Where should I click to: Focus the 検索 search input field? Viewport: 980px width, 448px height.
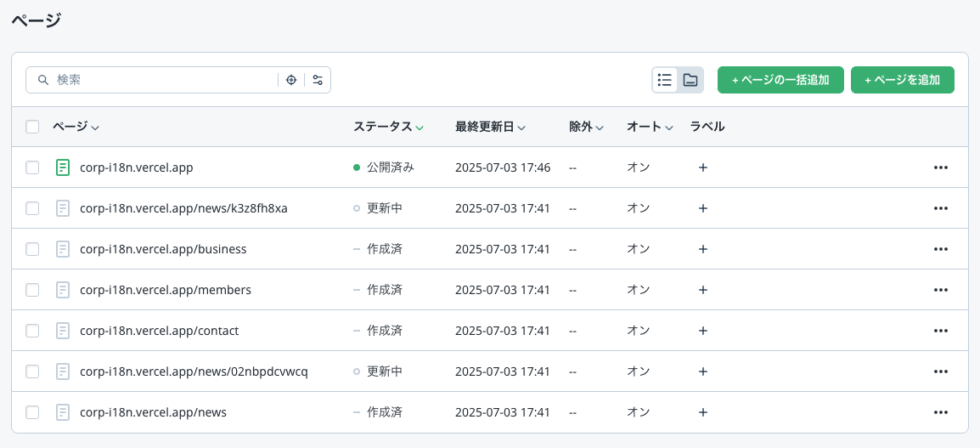(161, 80)
